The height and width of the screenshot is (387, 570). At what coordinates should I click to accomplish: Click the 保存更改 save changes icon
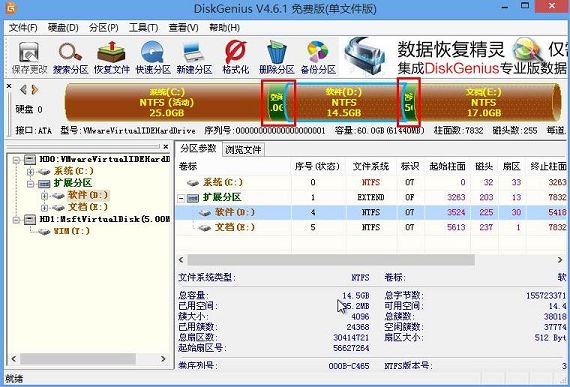click(29, 57)
